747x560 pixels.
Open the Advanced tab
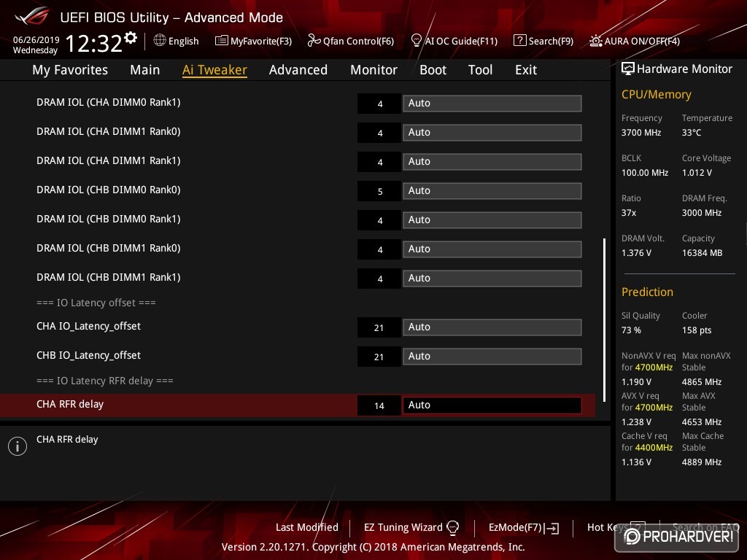point(298,70)
